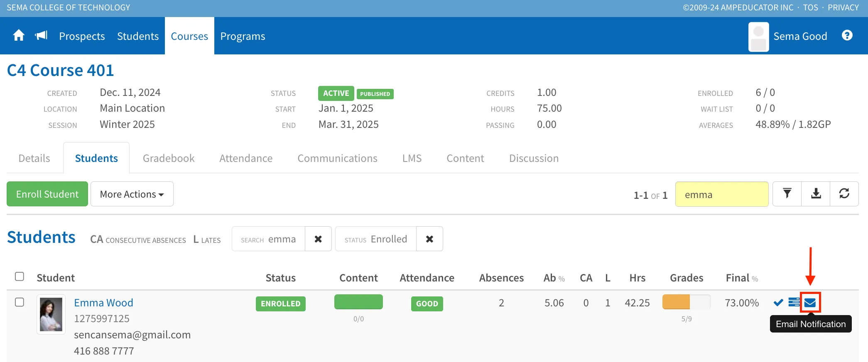Switch to the Attendance tab
This screenshot has height=362, width=868.
coord(246,158)
